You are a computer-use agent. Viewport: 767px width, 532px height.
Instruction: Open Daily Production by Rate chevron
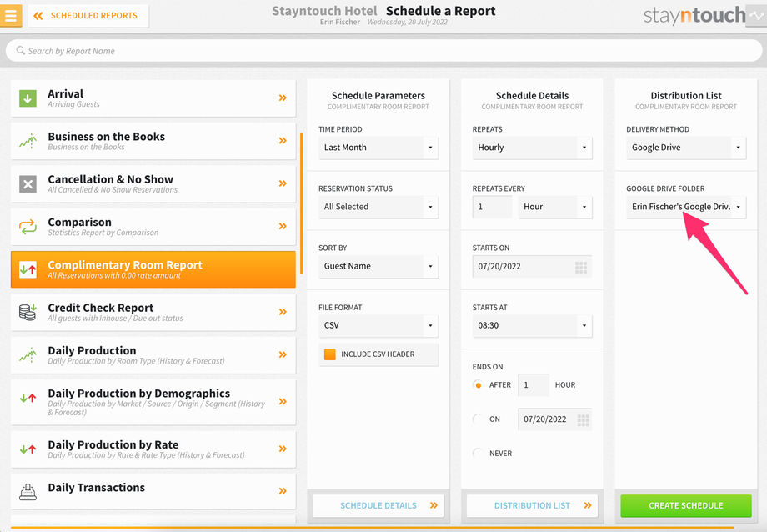coord(283,449)
